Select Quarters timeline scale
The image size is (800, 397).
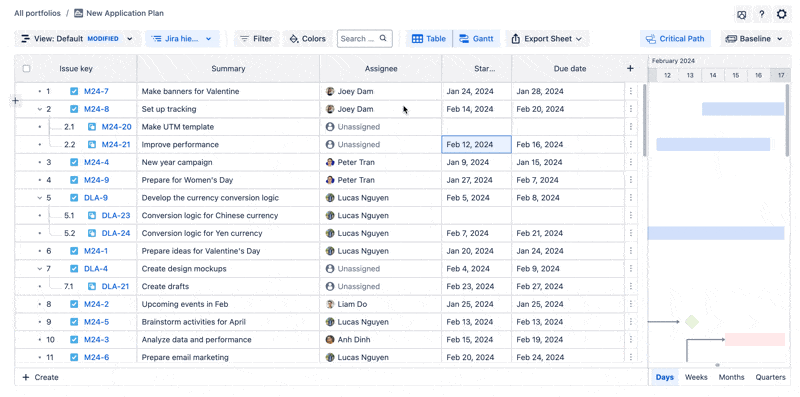(x=770, y=377)
